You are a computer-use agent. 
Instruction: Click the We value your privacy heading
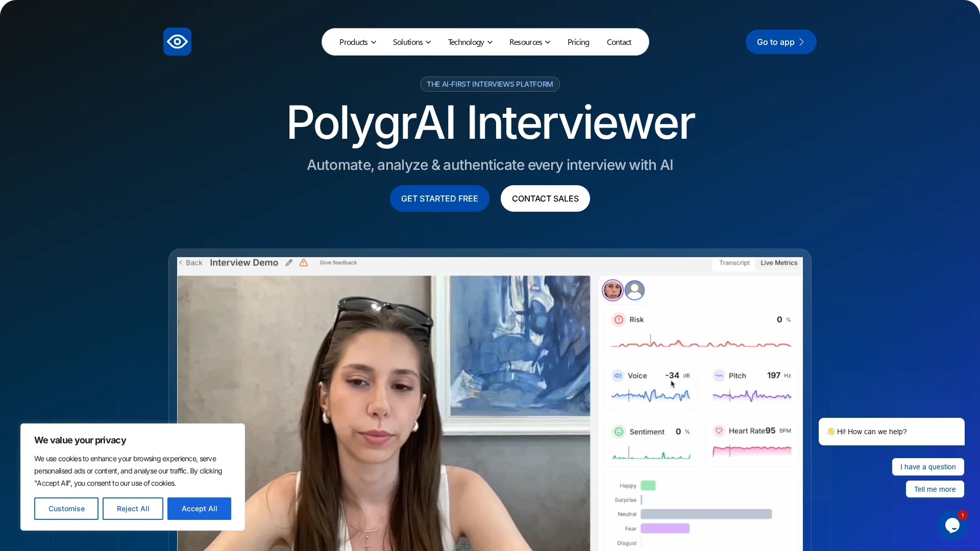[x=80, y=440]
